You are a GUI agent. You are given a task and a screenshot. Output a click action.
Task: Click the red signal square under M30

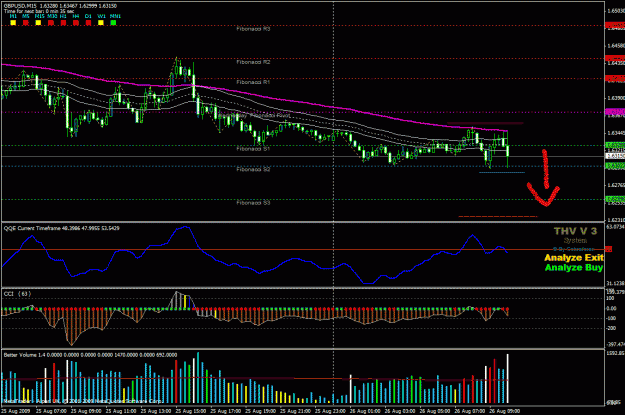click(51, 23)
